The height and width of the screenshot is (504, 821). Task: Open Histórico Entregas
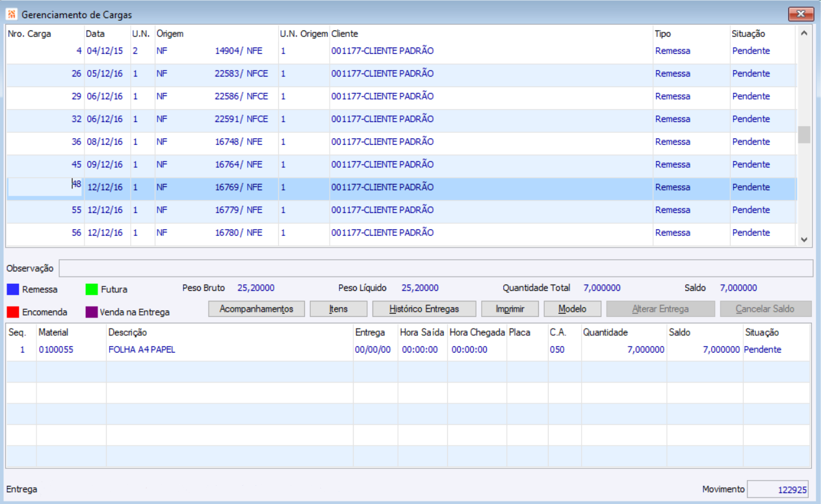point(424,309)
